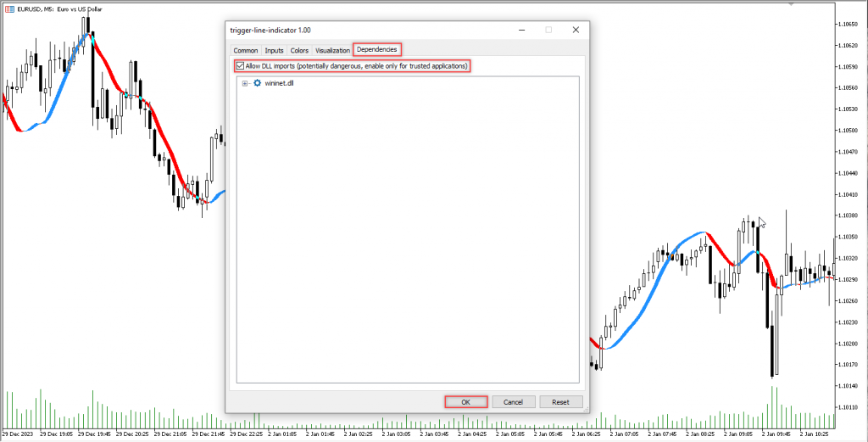Click the EURUSD, M5 chart title text
Viewport: 868px width, 442px height.
point(59,9)
